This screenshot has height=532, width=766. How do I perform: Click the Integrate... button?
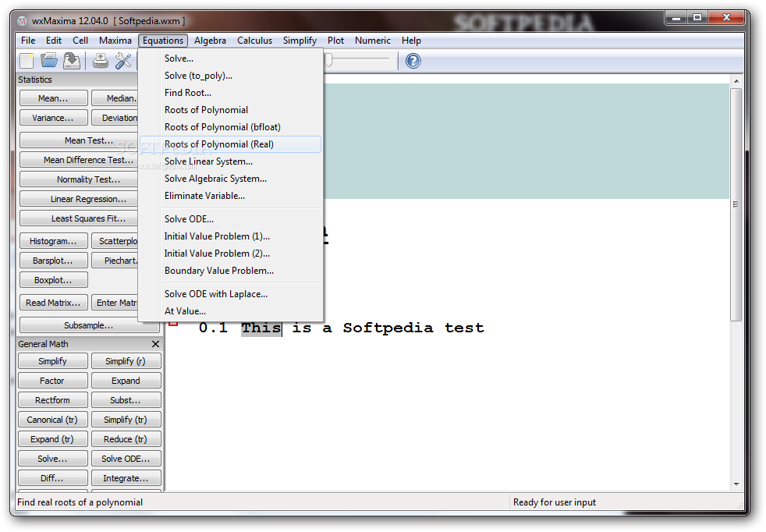pyautogui.click(x=126, y=478)
